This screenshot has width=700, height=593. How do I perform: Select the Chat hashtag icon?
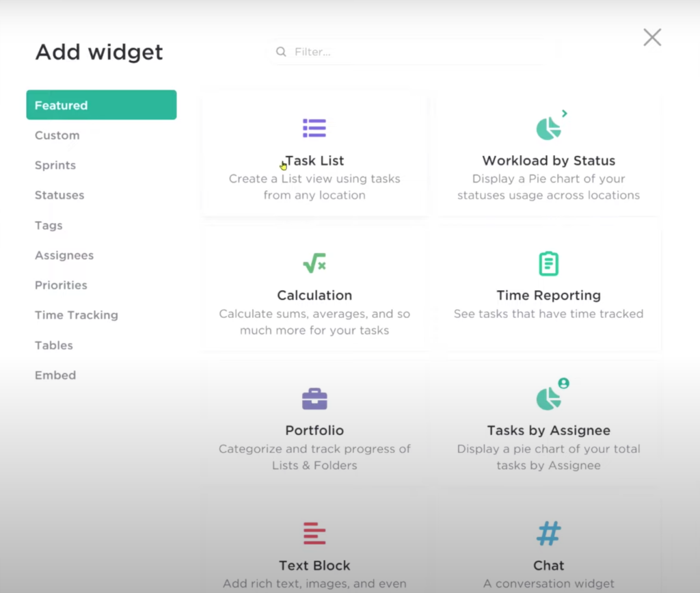[549, 533]
